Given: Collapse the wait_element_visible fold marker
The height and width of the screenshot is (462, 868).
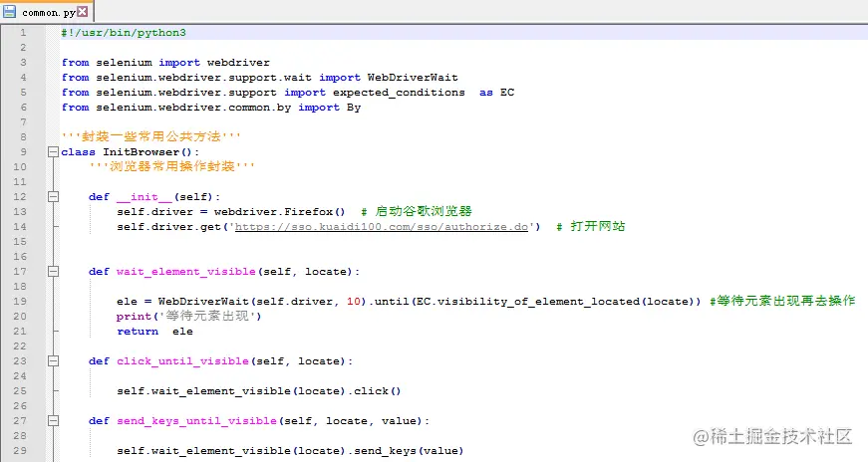Looking at the screenshot, I should 53,271.
